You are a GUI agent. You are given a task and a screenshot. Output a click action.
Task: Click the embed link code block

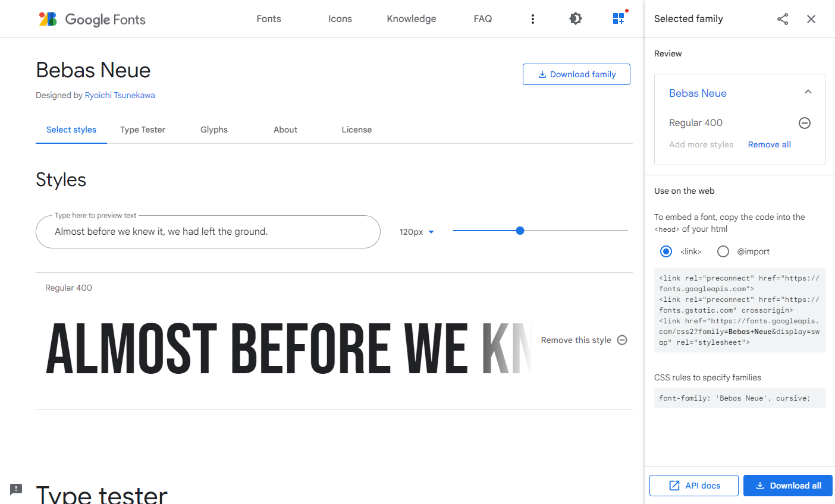pos(740,310)
